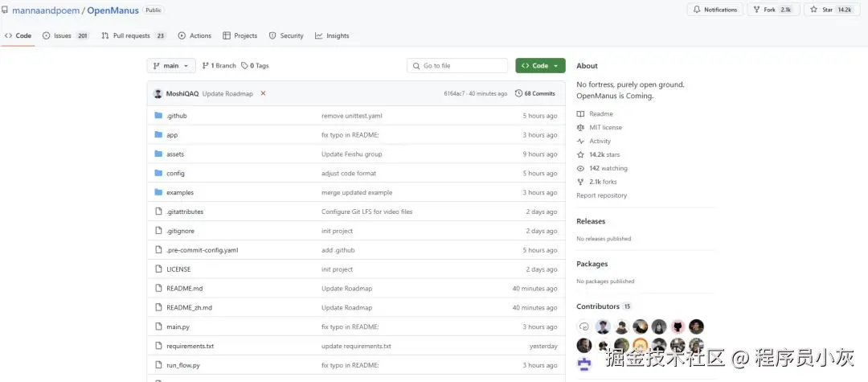This screenshot has height=382, width=868.
Task: Open the Code tab
Action: coord(18,35)
